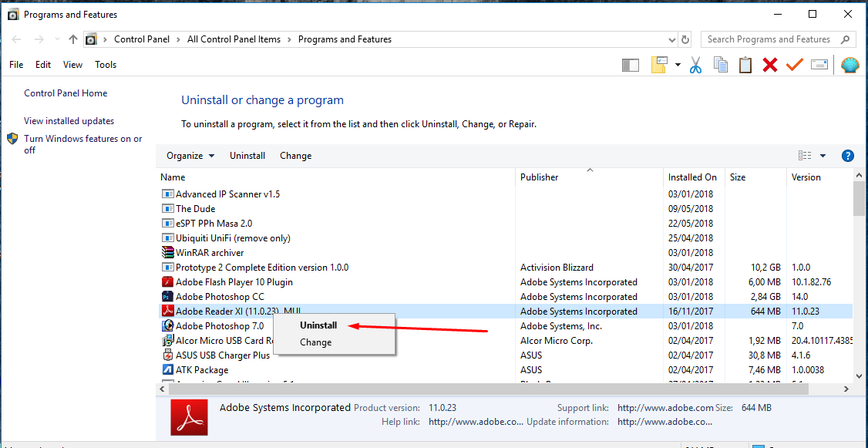Expand chevron after All Control Panel Items
This screenshot has width=868, height=448.
click(290, 39)
